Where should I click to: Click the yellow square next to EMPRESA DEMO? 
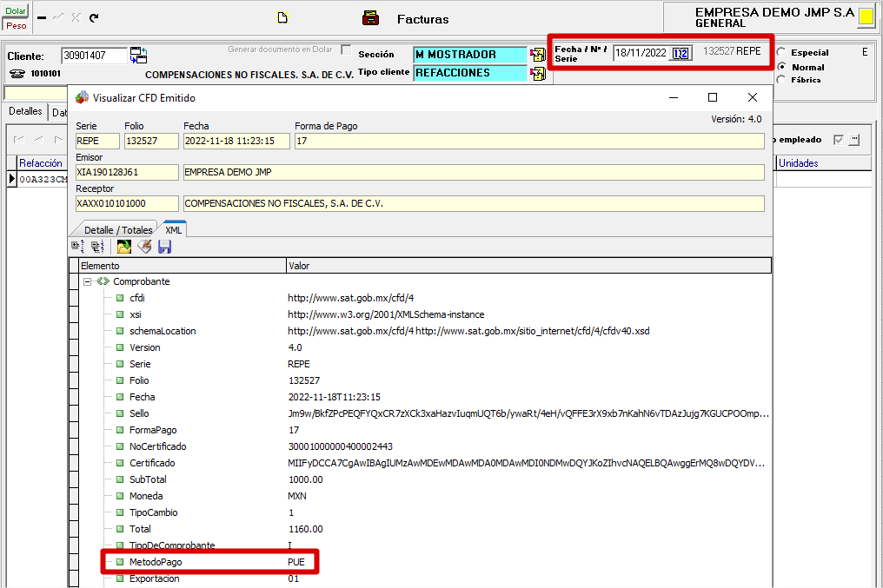pos(866,17)
